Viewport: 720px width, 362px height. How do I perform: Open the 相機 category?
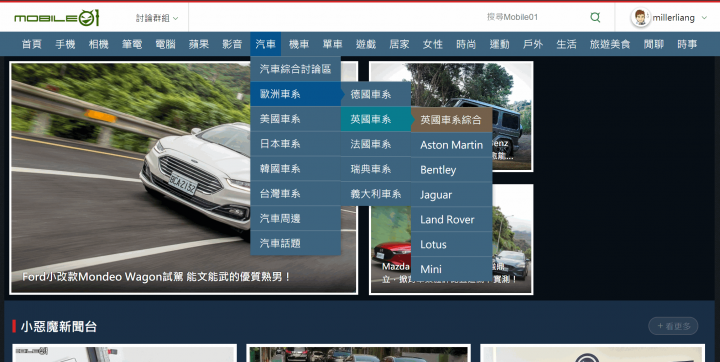(99, 44)
